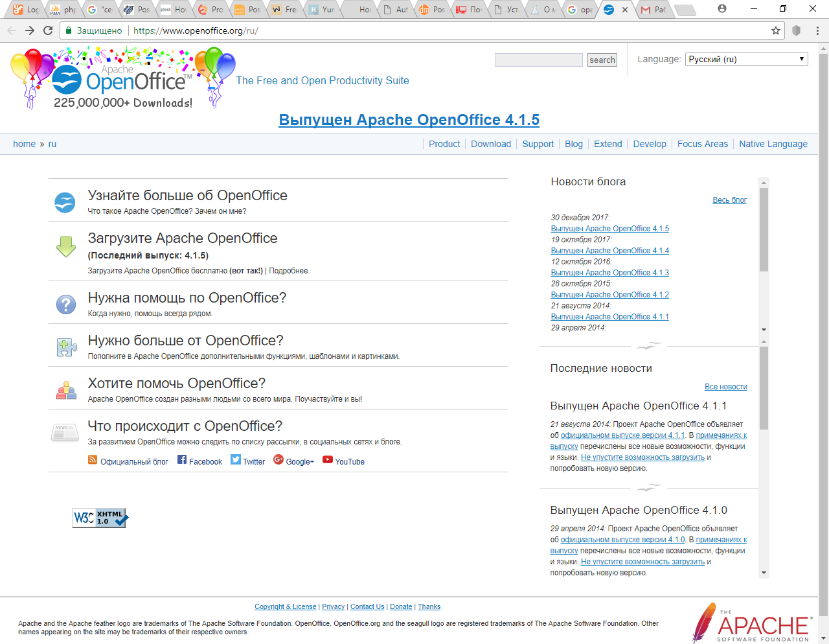Click the 'Contact Us' footer link

click(x=367, y=606)
